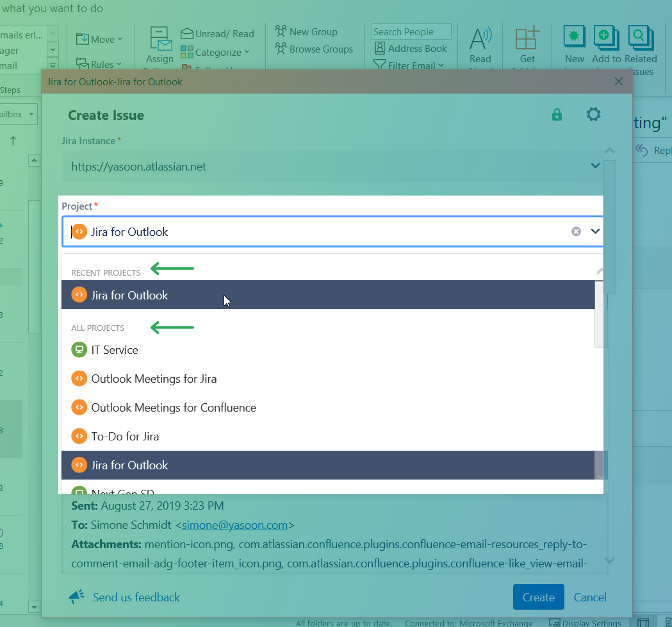The height and width of the screenshot is (627, 672).
Task: Click the lock icon in Create Issue header
Action: point(557,115)
